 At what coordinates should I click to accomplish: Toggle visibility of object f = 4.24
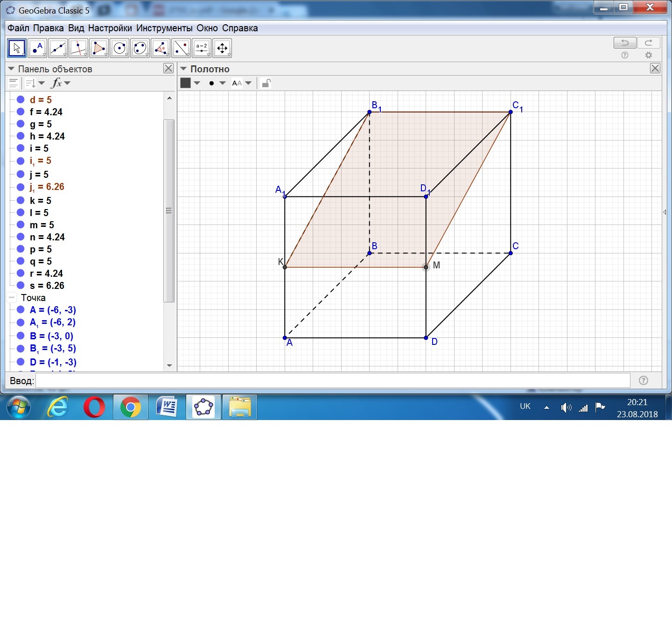tap(21, 112)
